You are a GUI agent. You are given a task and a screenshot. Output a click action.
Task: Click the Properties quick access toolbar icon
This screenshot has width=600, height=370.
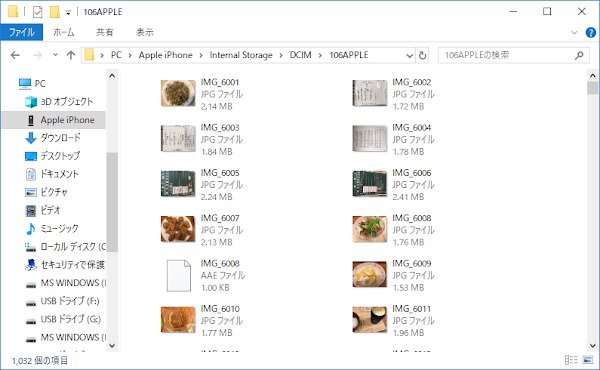point(38,12)
